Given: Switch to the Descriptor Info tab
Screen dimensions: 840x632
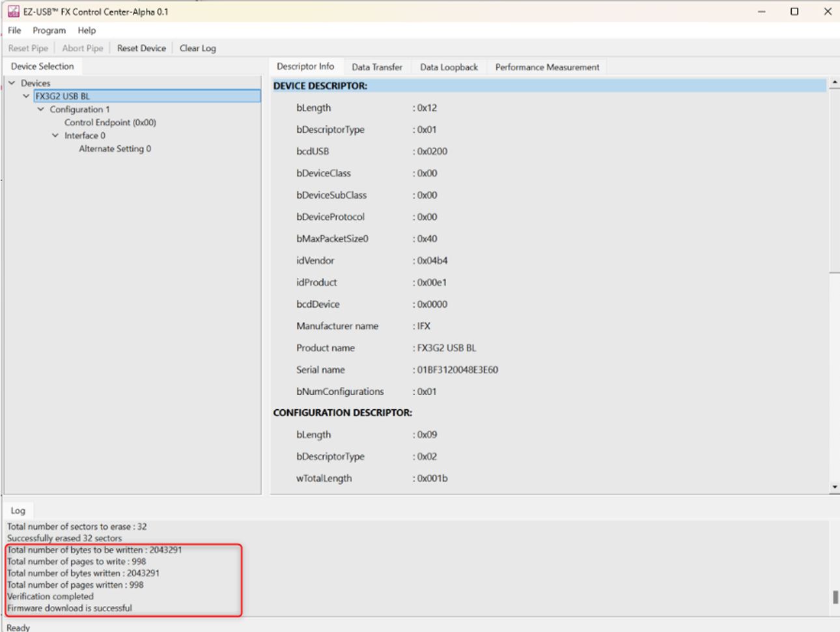Looking at the screenshot, I should pyautogui.click(x=305, y=66).
